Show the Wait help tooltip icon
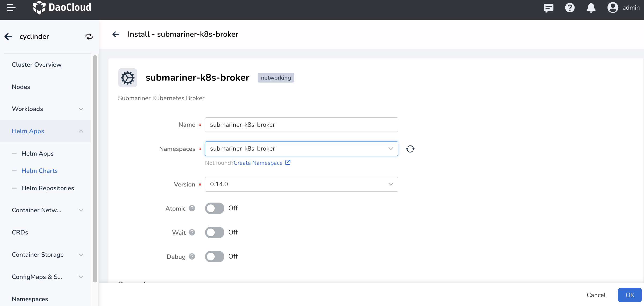The image size is (644, 306). [x=192, y=232]
